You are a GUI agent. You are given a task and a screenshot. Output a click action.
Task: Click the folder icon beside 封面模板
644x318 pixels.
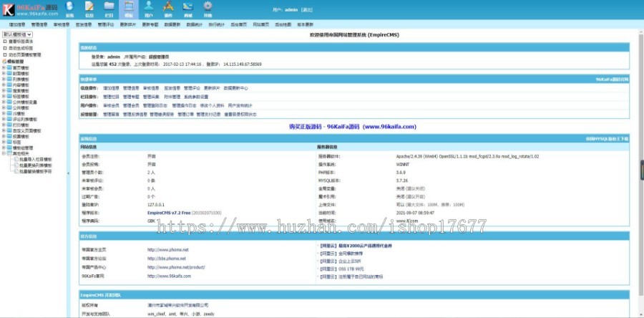tap(9, 74)
